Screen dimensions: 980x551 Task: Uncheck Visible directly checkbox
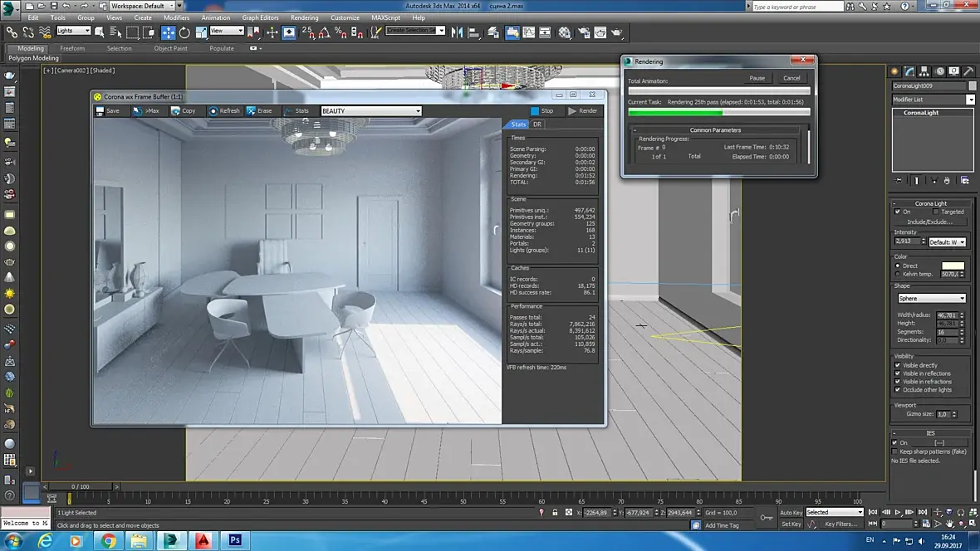(x=898, y=365)
